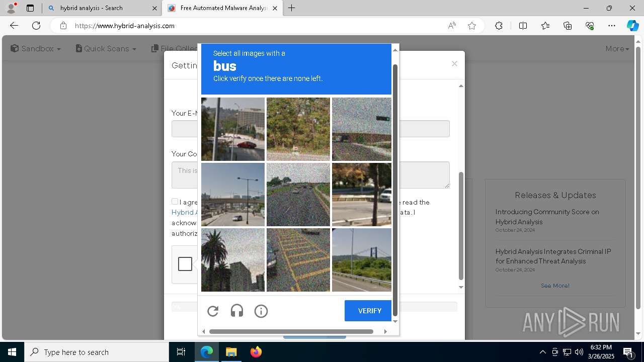Show hidden system tray icons
Viewport: 644px width, 362px height.
[x=542, y=352]
